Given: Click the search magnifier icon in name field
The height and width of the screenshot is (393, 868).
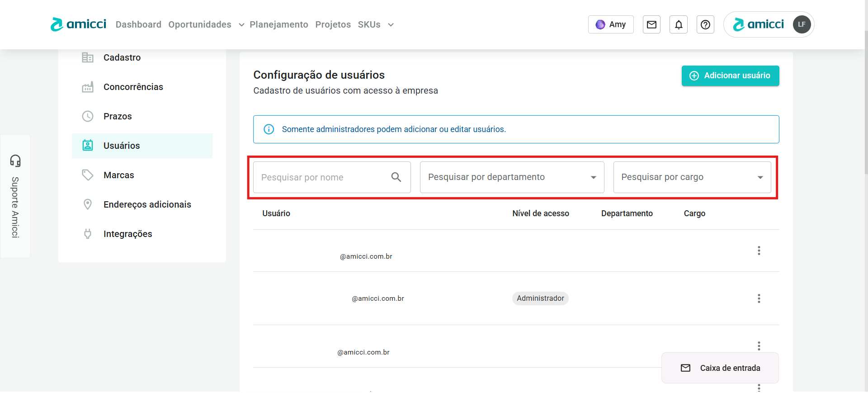Looking at the screenshot, I should [x=396, y=177].
